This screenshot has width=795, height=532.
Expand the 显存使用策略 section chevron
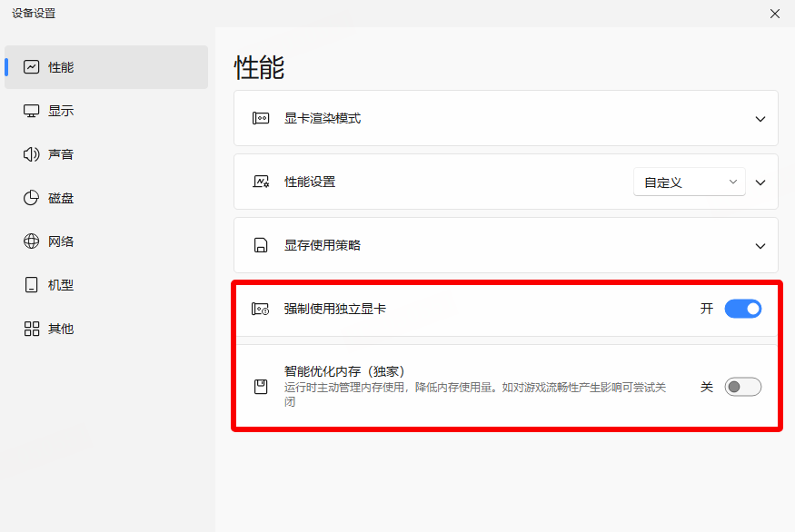click(x=760, y=246)
